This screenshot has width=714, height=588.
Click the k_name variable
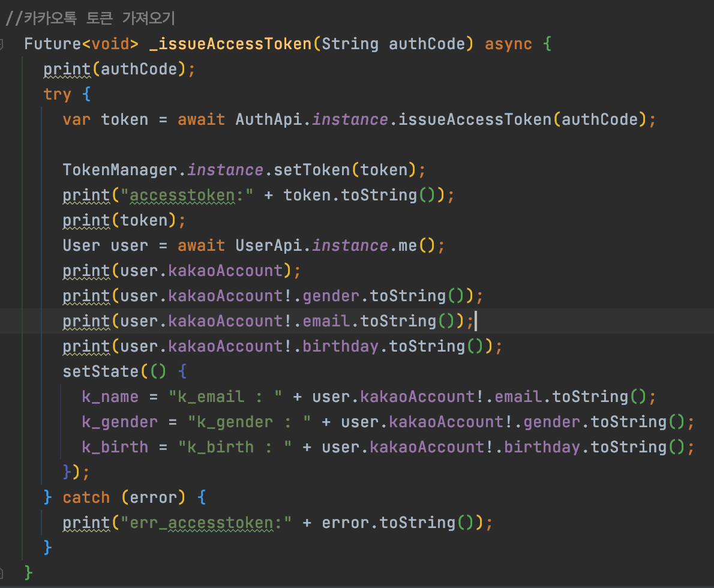click(110, 397)
